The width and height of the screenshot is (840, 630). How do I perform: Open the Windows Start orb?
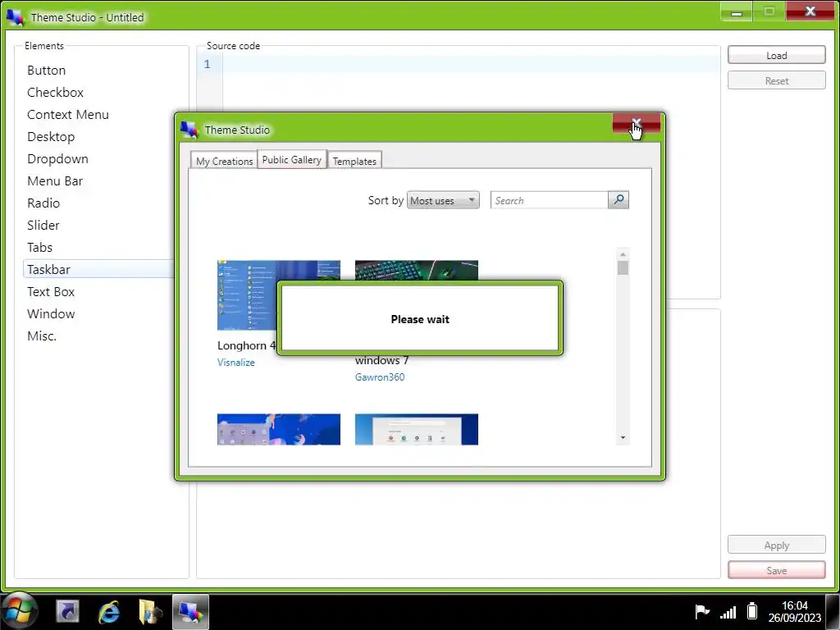pos(20,610)
